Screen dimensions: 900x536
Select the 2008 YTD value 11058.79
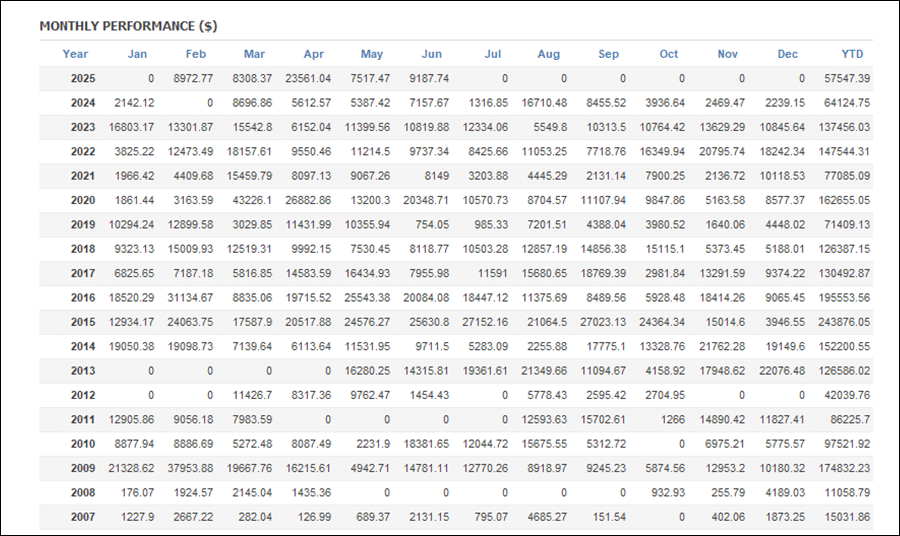[847, 492]
